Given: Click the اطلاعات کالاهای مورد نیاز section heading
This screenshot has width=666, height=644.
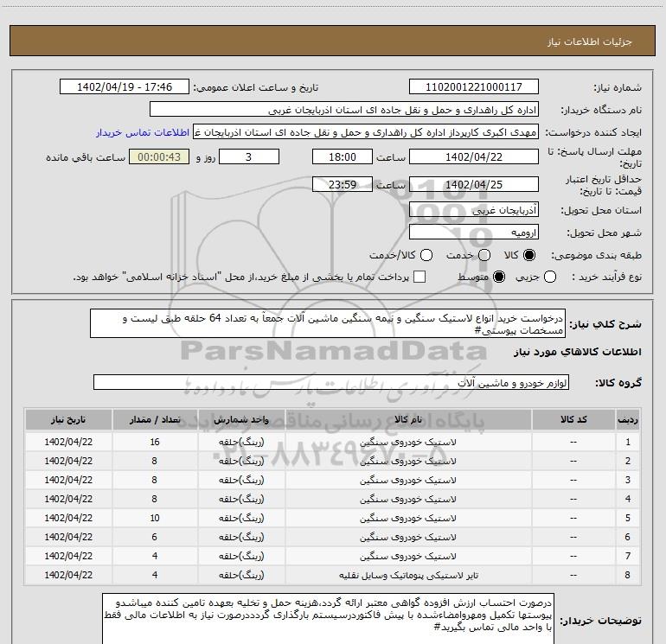Looking at the screenshot, I should coord(577,352).
